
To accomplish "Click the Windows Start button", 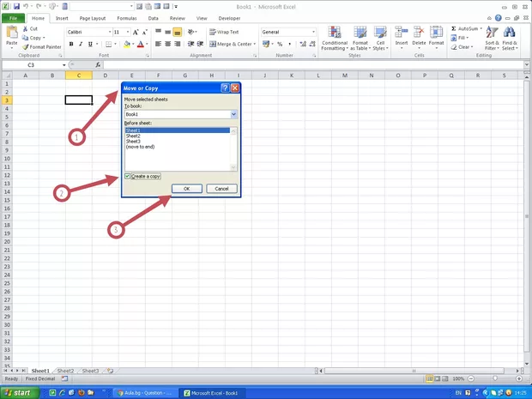I will 17,392.
